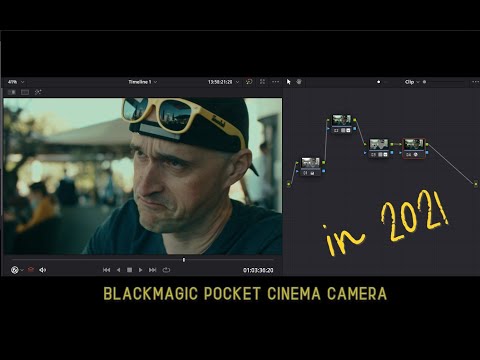Click the record timecode at viewer bottom
Screen dimensions: 480x360
[x=258, y=270]
